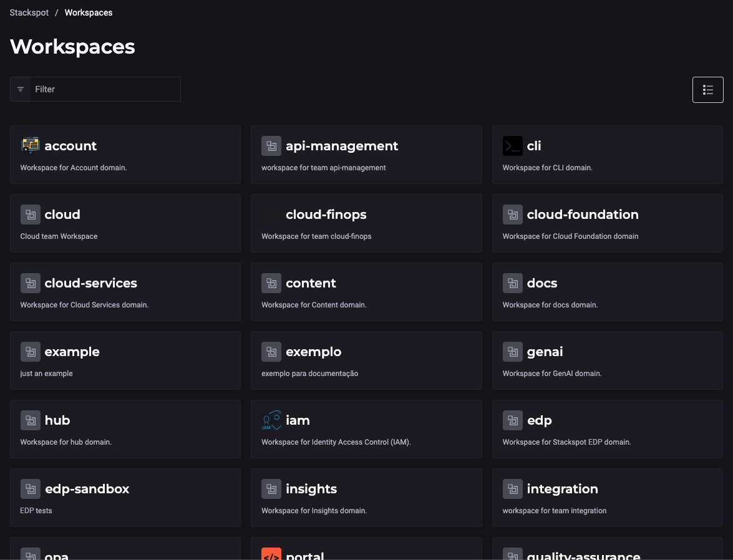The height and width of the screenshot is (560, 733).
Task: Click the example workspace icon
Action: pyautogui.click(x=31, y=352)
